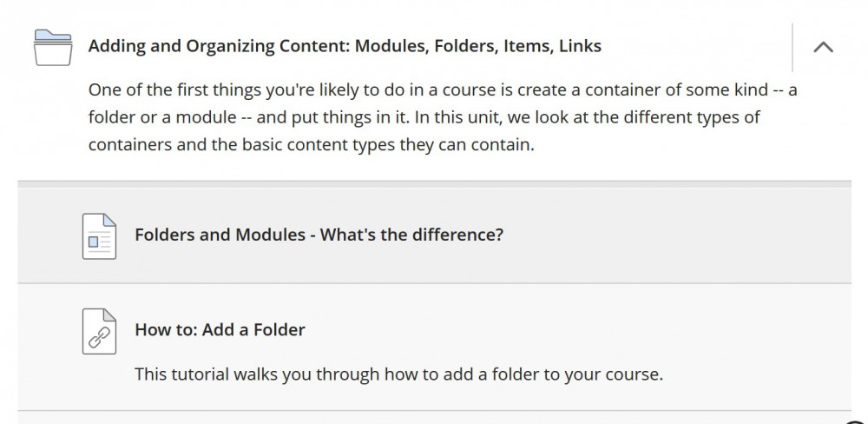This screenshot has width=868, height=424.
Task: Click the folder description paragraph about containers
Action: [443, 117]
